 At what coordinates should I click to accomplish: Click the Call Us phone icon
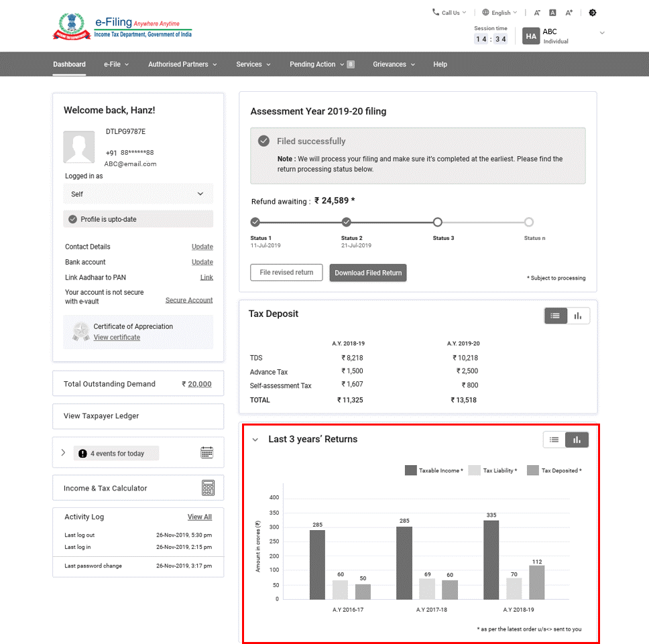(435, 12)
